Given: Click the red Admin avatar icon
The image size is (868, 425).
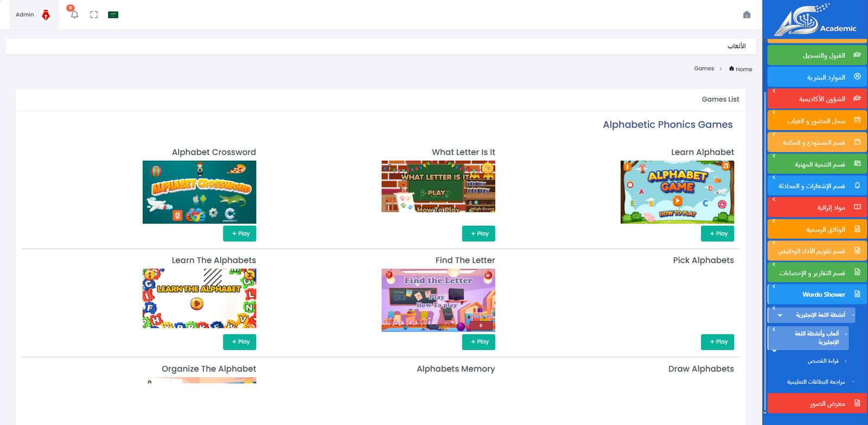Looking at the screenshot, I should coord(46,15).
